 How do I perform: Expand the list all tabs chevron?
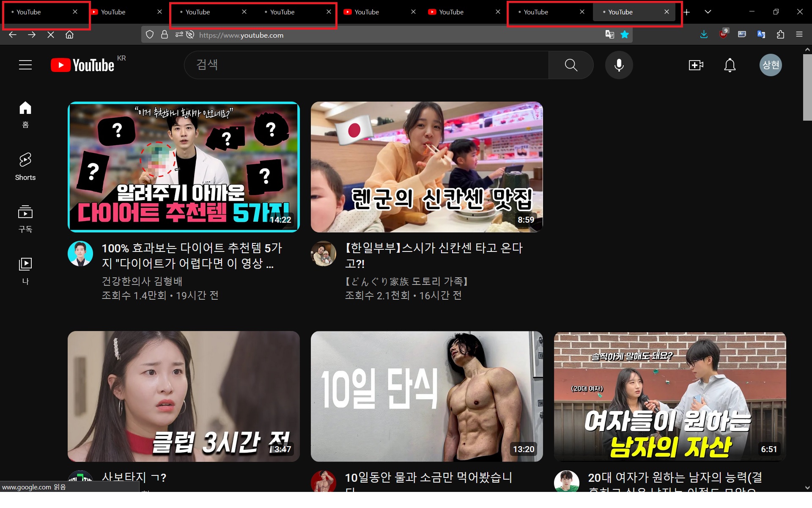708,12
